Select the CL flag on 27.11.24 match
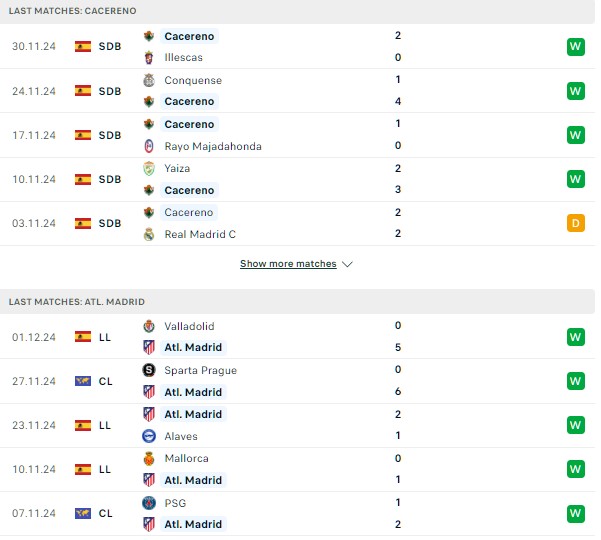The image size is (601, 540). tap(83, 381)
